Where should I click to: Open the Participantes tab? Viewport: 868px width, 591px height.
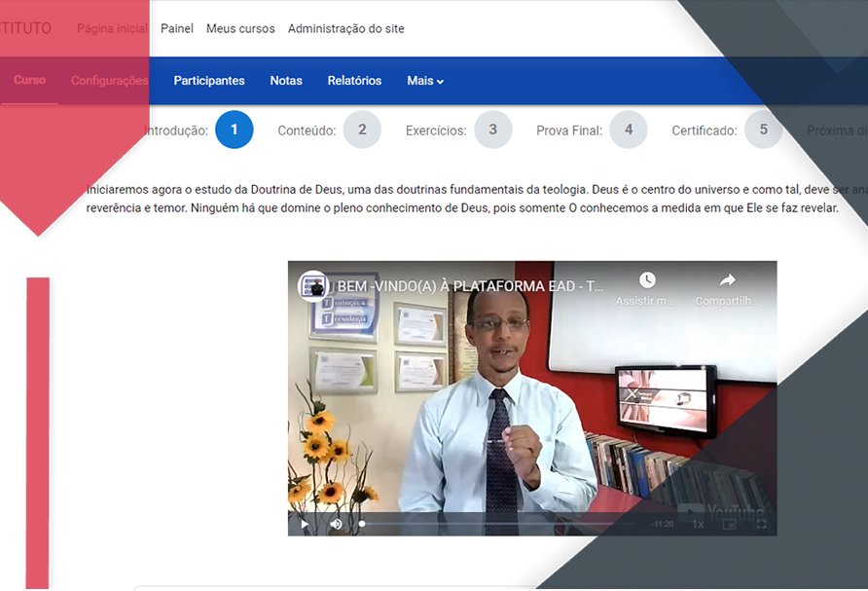209,81
